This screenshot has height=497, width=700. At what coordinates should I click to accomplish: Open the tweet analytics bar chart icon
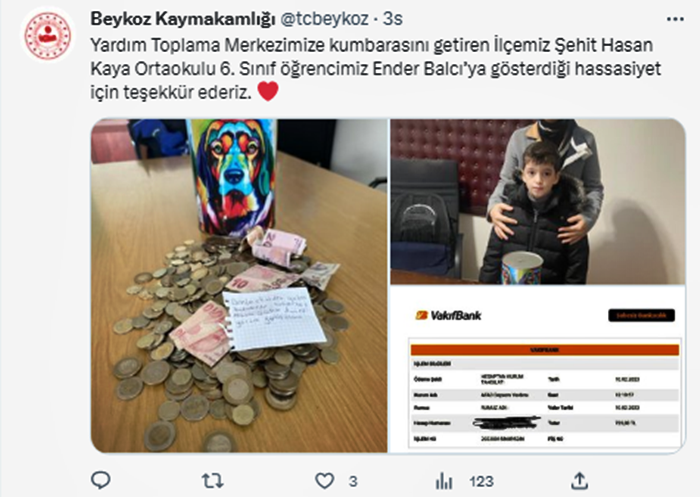click(x=444, y=481)
